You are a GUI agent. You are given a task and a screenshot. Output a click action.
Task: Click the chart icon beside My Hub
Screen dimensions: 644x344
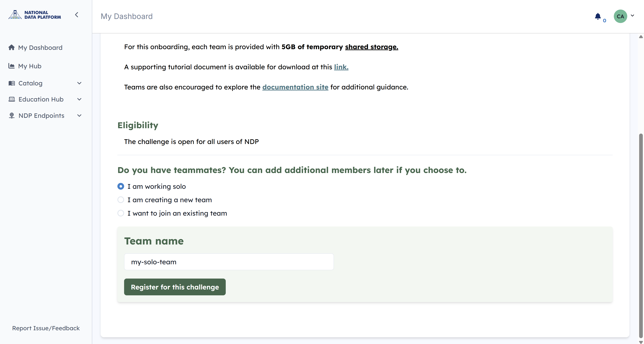(12, 66)
